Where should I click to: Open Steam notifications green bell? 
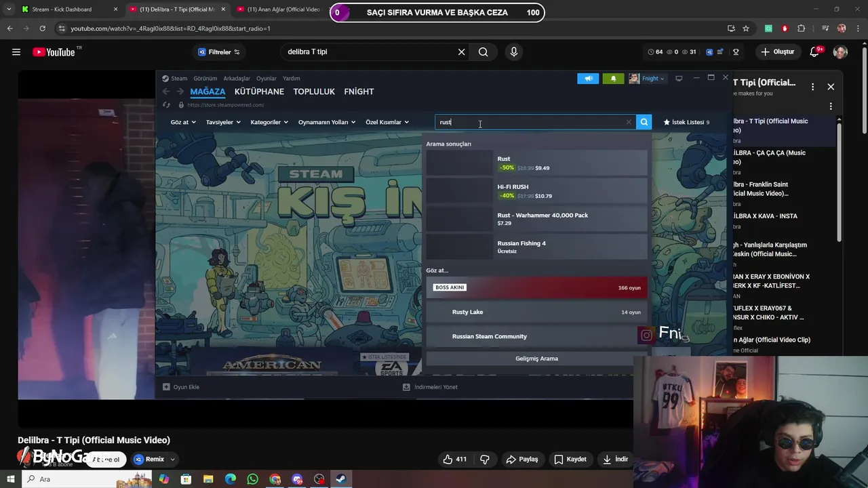[x=614, y=79]
